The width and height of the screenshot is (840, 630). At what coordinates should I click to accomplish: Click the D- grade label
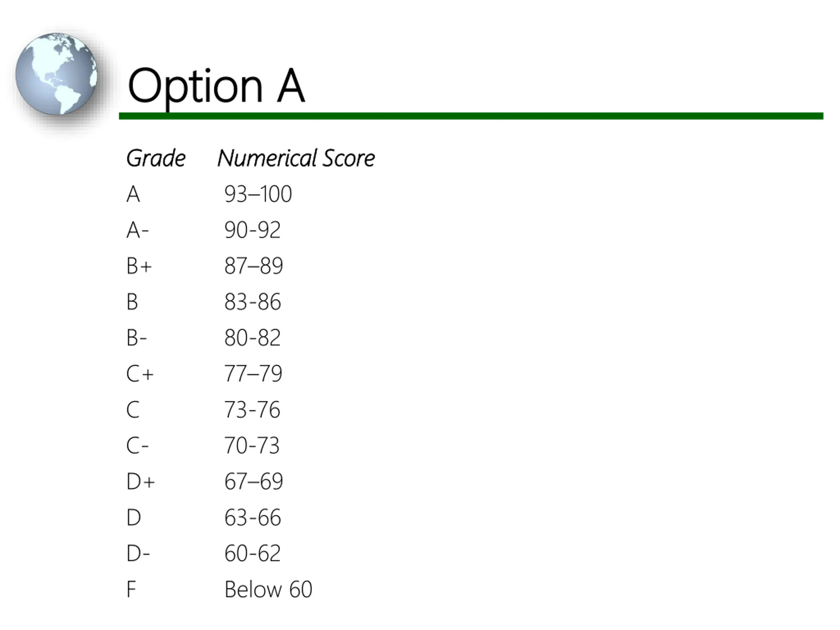[138, 553]
